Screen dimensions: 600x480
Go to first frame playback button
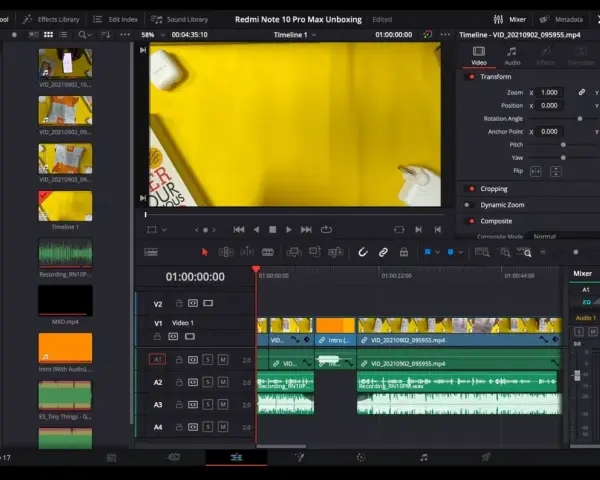pos(239,230)
